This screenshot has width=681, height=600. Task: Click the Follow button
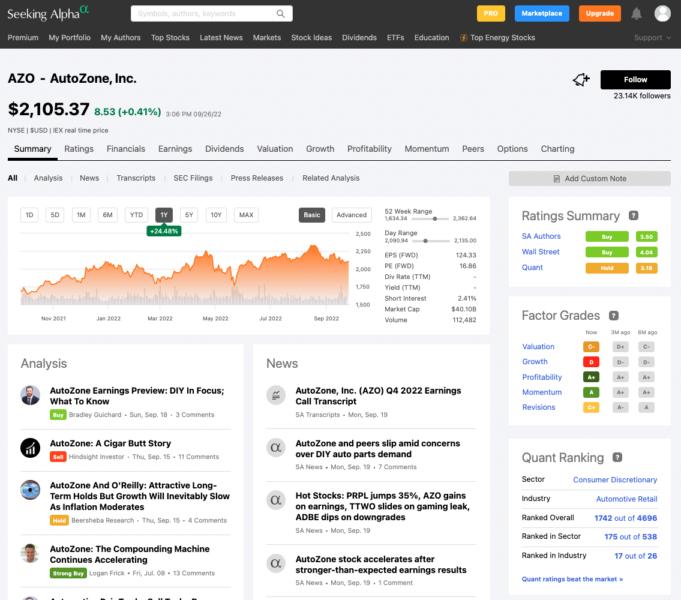click(635, 80)
